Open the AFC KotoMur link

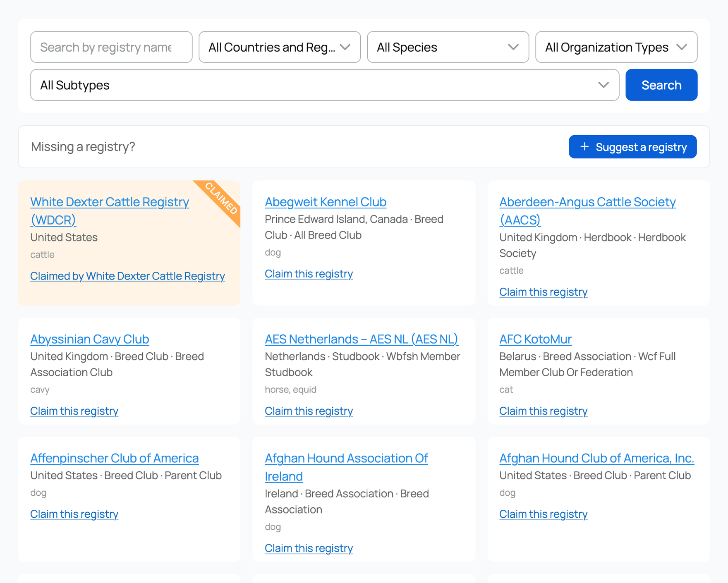535,339
